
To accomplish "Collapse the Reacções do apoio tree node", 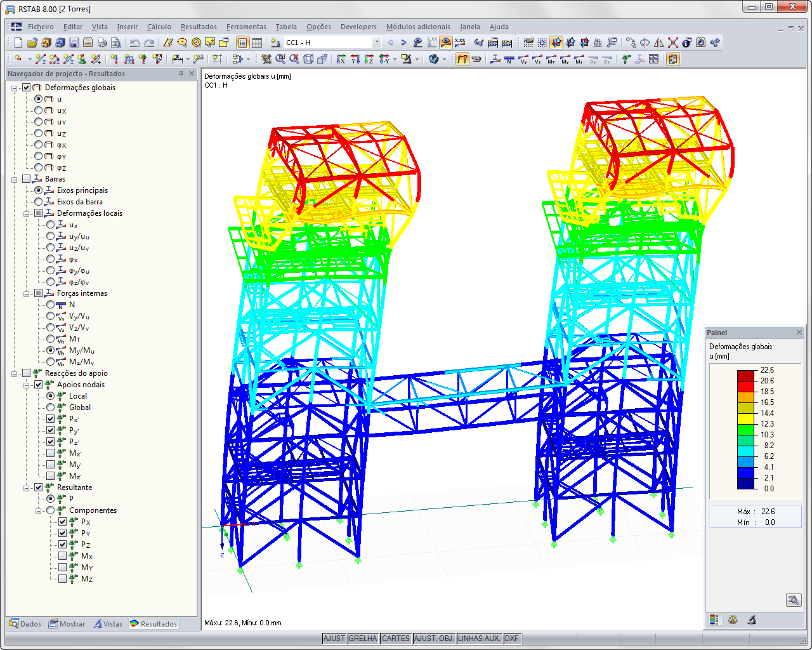I will 15,374.
